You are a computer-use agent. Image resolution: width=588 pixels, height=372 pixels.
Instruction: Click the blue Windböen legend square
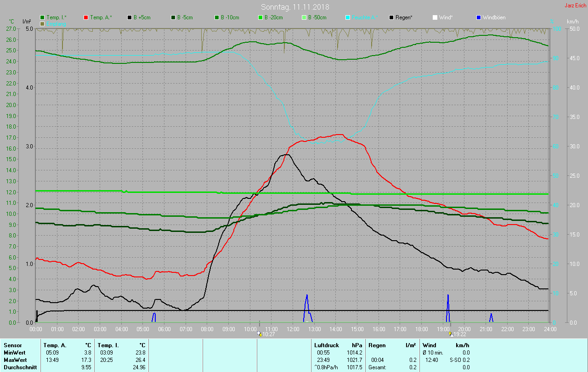point(478,17)
